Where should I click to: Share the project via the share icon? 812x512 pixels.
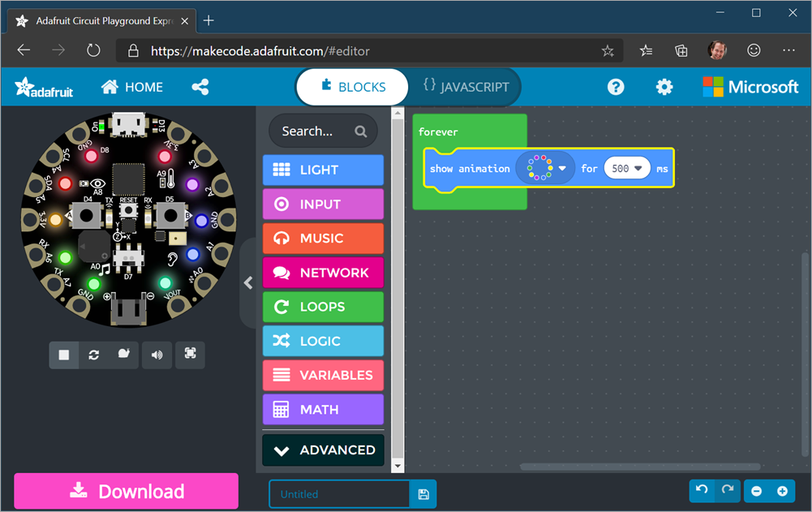pos(200,87)
